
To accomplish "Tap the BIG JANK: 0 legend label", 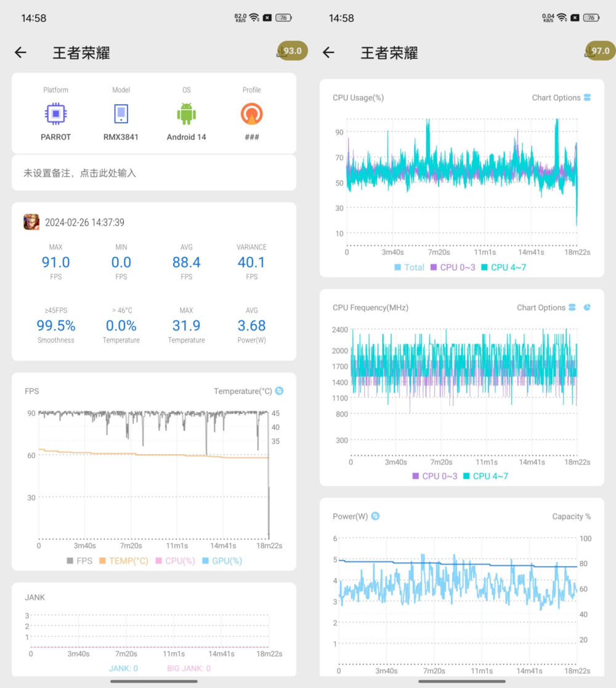I will [188, 668].
